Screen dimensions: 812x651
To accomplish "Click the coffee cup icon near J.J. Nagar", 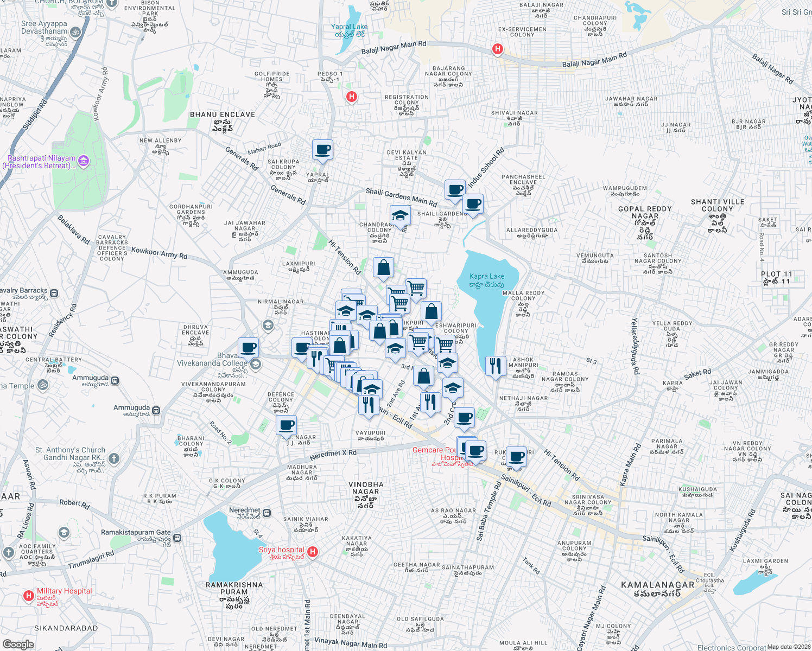I will click(286, 426).
